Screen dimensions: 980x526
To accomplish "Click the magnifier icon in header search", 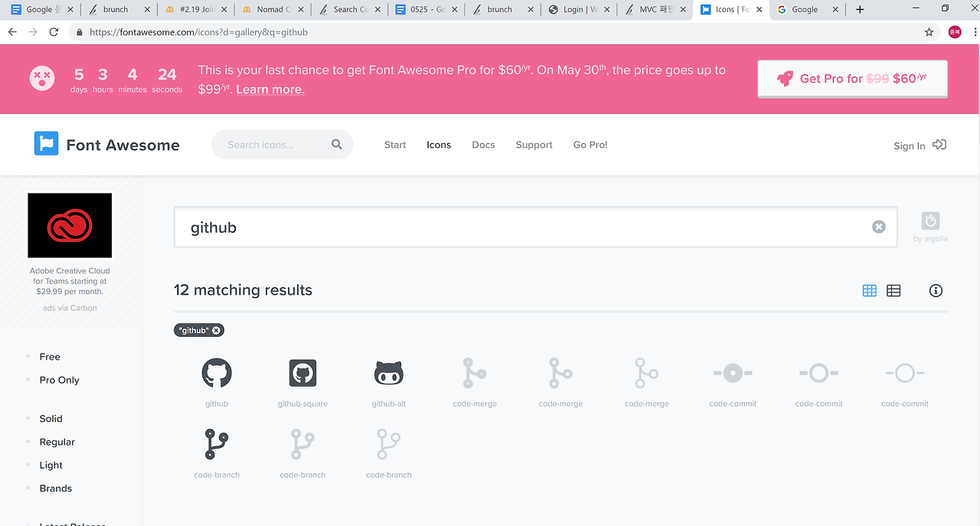I will [x=337, y=145].
